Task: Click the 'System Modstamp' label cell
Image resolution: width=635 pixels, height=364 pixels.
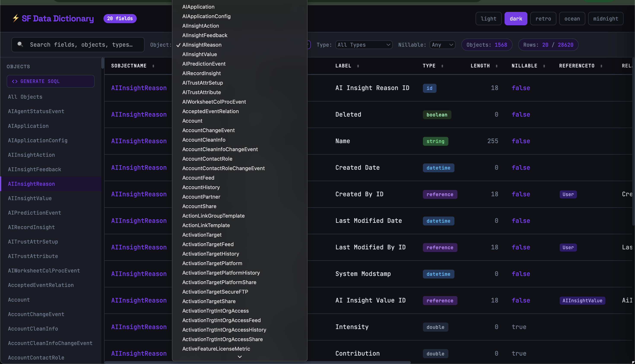Action: click(363, 274)
